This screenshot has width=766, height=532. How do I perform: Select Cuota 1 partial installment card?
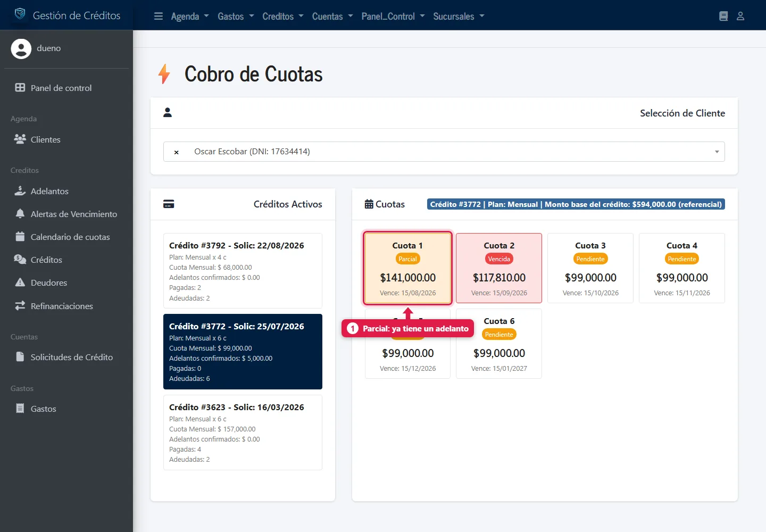407,268
